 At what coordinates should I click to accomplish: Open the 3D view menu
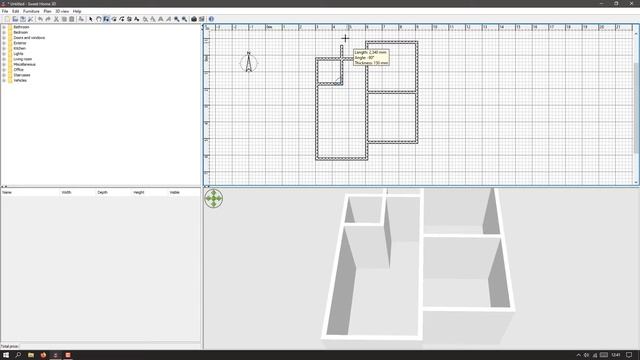[x=62, y=11]
